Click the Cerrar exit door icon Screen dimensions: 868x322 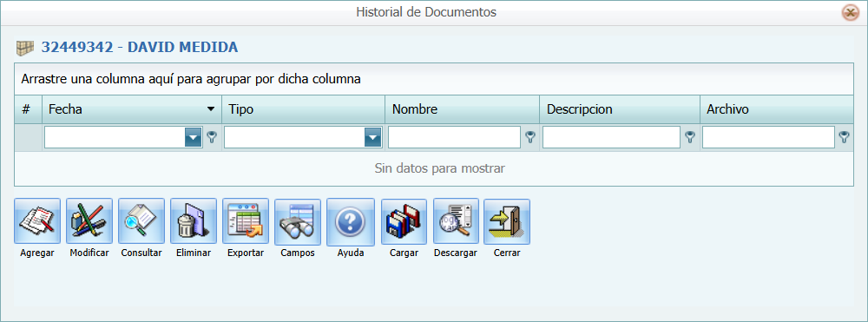pos(507,221)
